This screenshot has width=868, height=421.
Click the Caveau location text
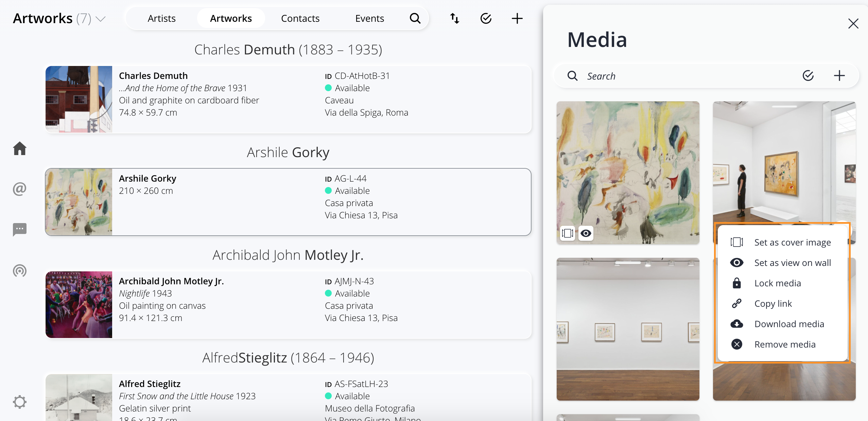point(339,100)
